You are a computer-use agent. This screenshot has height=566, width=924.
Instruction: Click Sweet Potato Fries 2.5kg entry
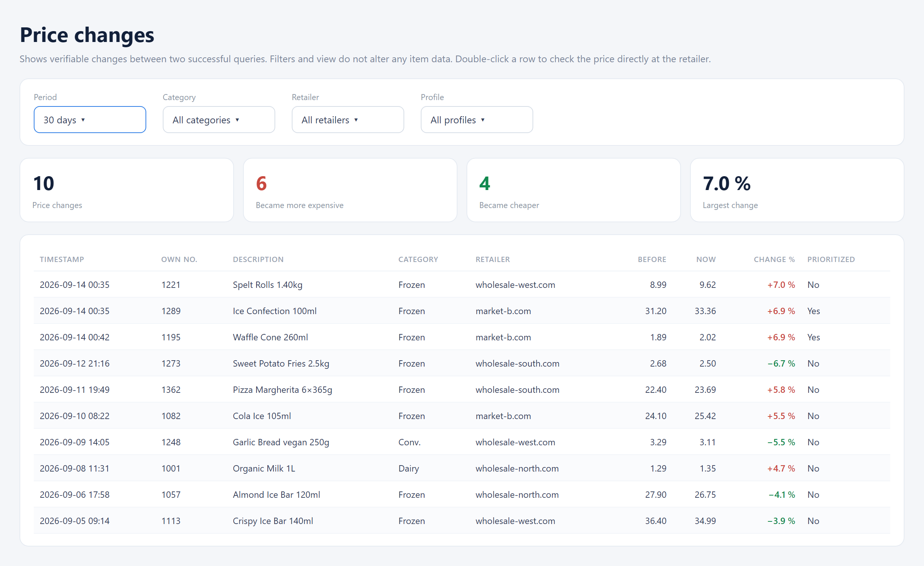pyautogui.click(x=281, y=363)
